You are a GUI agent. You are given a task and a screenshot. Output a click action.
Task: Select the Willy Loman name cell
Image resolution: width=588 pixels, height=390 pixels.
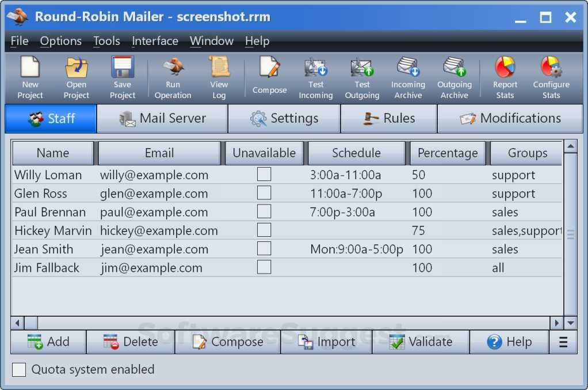(x=48, y=175)
